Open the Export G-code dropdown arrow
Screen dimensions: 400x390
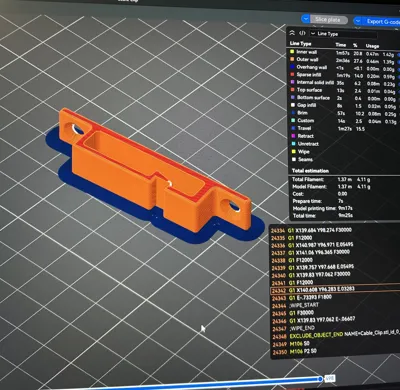[x=358, y=21]
